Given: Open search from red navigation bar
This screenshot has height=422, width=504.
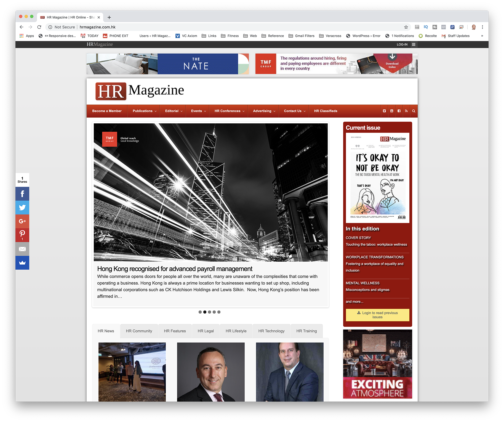Looking at the screenshot, I should pyautogui.click(x=414, y=111).
